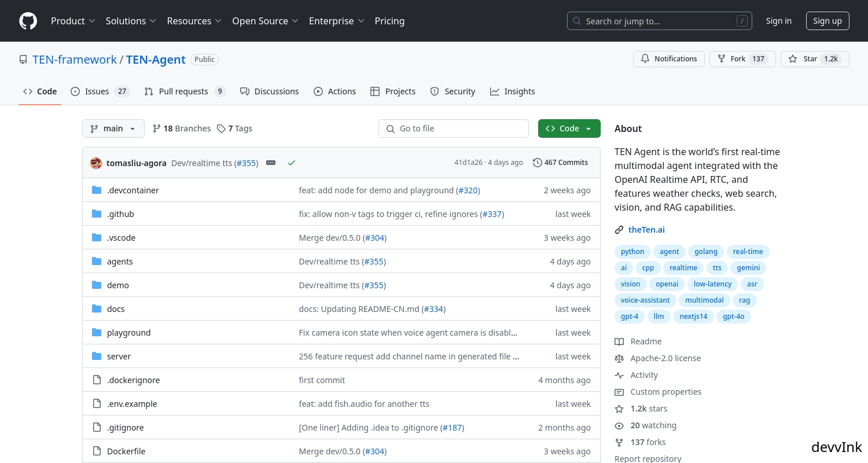Click the Sign up button
The width and height of the screenshot is (868, 463).
[827, 21]
